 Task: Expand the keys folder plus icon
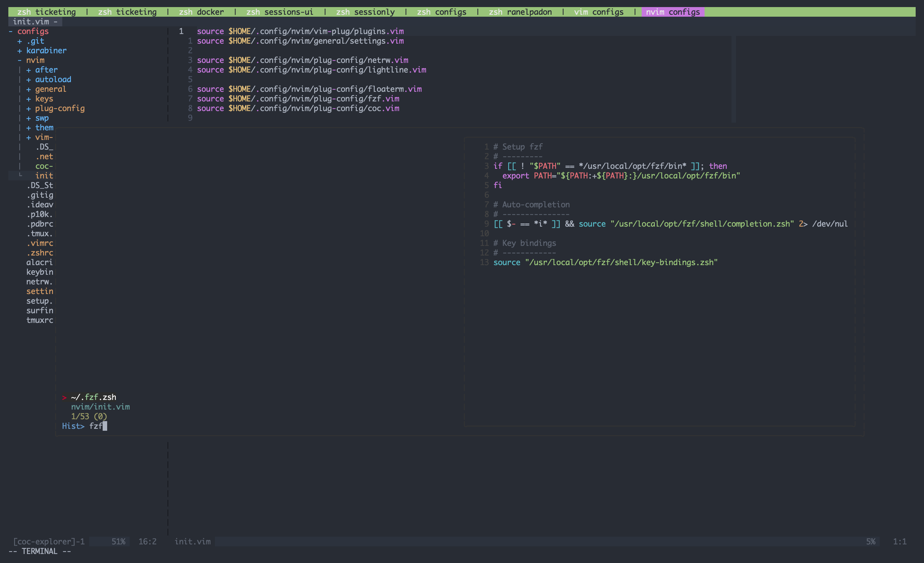[29, 99]
